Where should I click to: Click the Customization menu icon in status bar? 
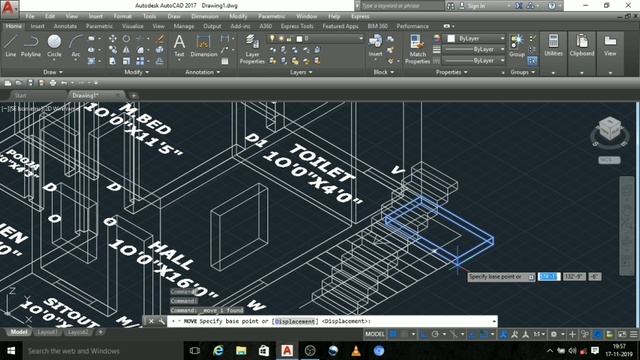633,334
